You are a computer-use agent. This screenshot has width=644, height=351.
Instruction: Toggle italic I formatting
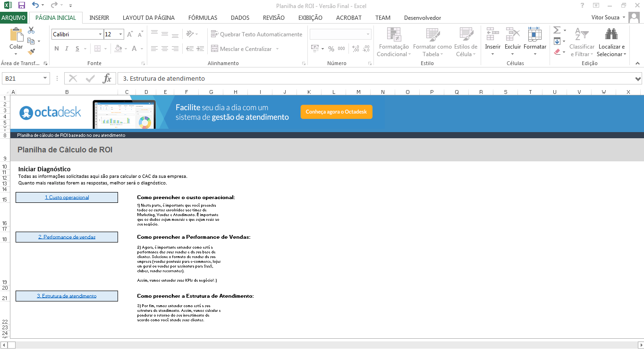click(67, 49)
